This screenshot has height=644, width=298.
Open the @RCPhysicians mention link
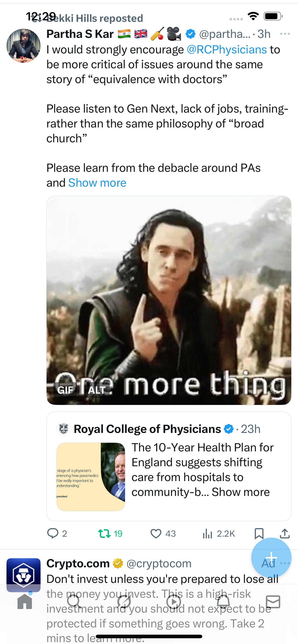coord(227,50)
